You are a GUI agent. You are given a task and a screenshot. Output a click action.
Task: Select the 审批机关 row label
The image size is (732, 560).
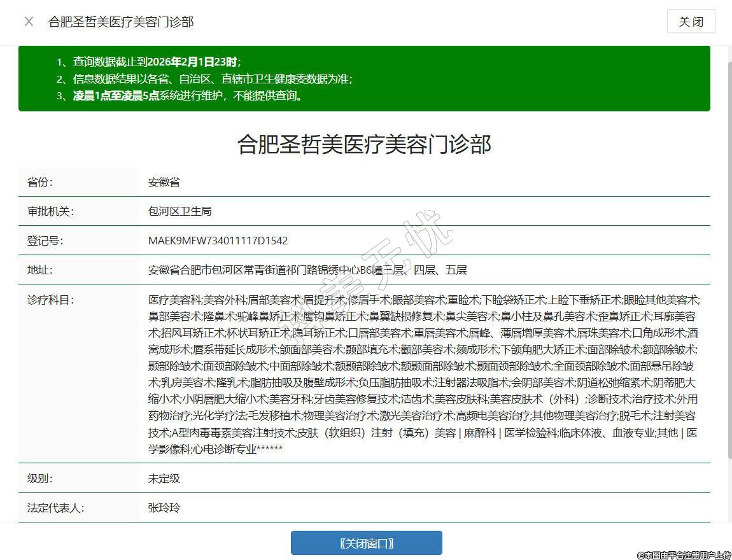(50, 211)
